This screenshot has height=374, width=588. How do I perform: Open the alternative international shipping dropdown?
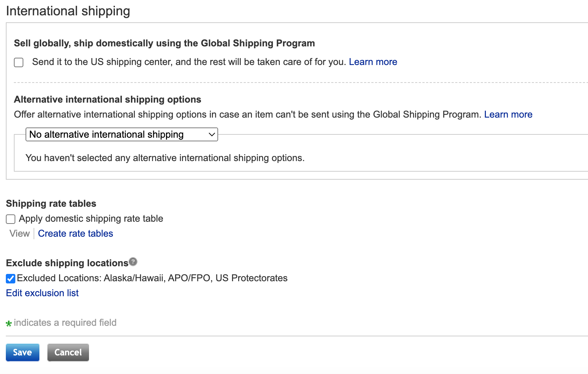click(122, 134)
